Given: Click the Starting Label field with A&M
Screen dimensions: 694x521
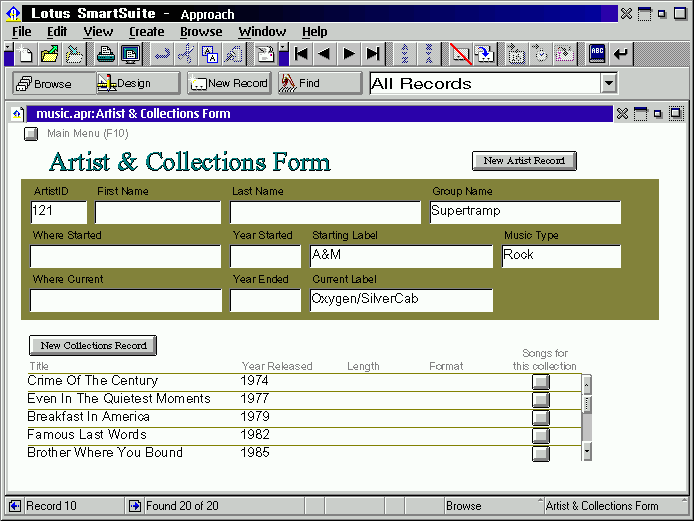Looking at the screenshot, I should (x=401, y=256).
